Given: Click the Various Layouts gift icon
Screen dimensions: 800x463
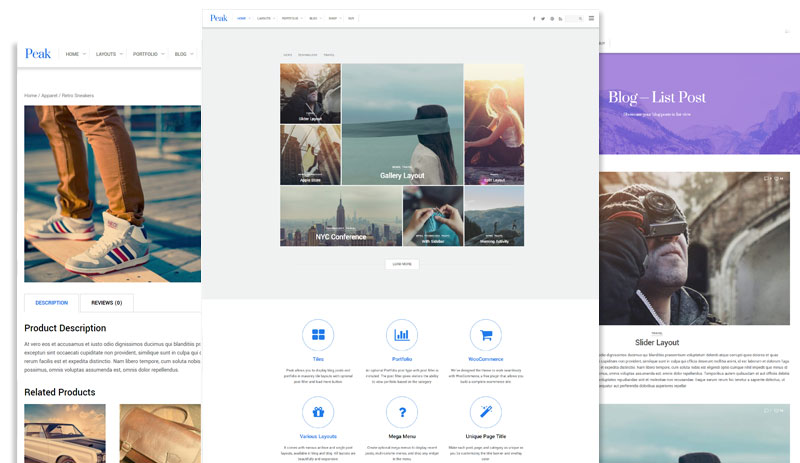Looking at the screenshot, I should coord(318,412).
